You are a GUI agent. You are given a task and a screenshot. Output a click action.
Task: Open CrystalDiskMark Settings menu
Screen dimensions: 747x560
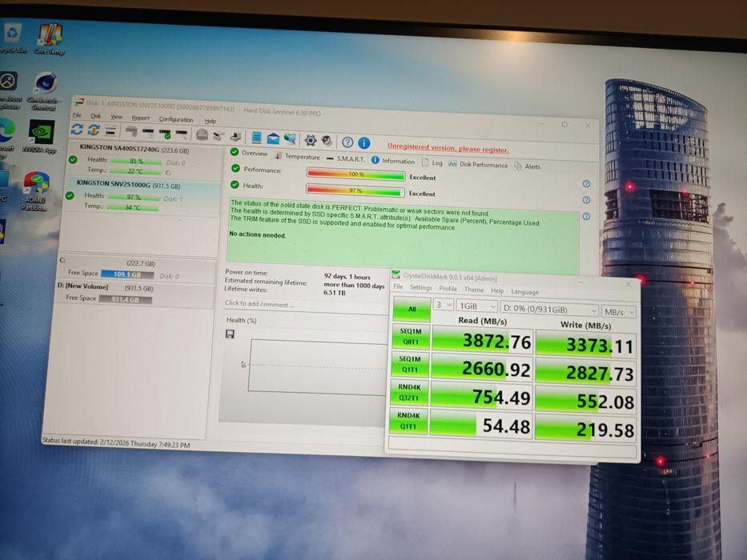[x=420, y=288]
